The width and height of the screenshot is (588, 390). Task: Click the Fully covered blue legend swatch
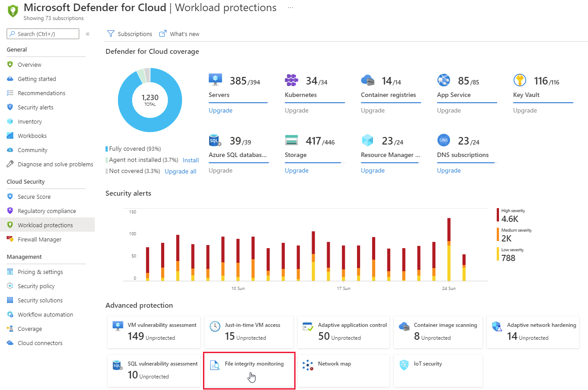point(106,149)
